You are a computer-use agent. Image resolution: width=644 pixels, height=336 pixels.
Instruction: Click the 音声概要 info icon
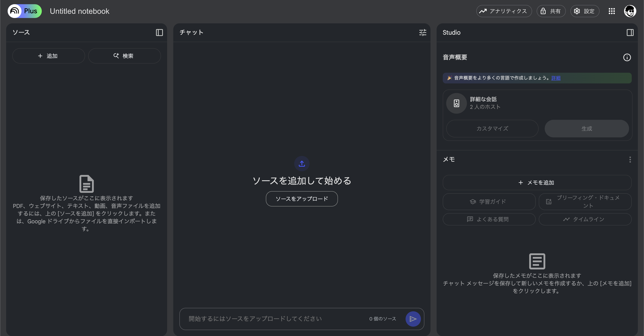click(x=627, y=57)
